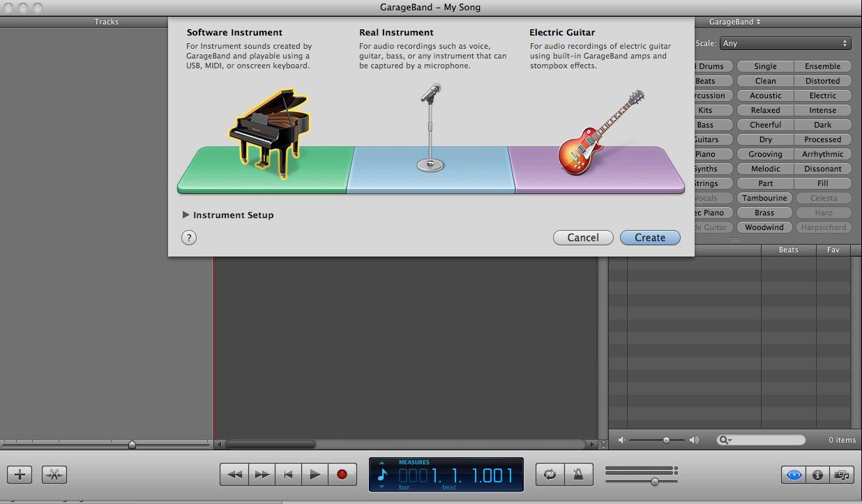Click the master volume slider
This screenshot has width=862, height=504.
pyautogui.click(x=641, y=481)
